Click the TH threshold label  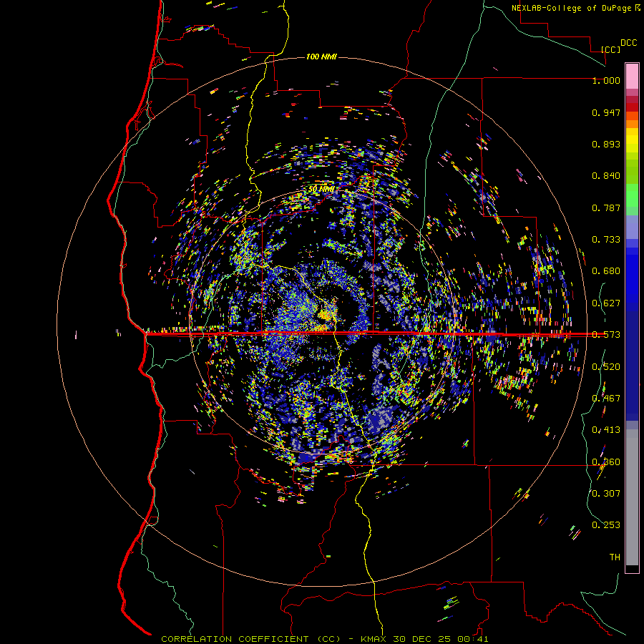click(x=615, y=557)
